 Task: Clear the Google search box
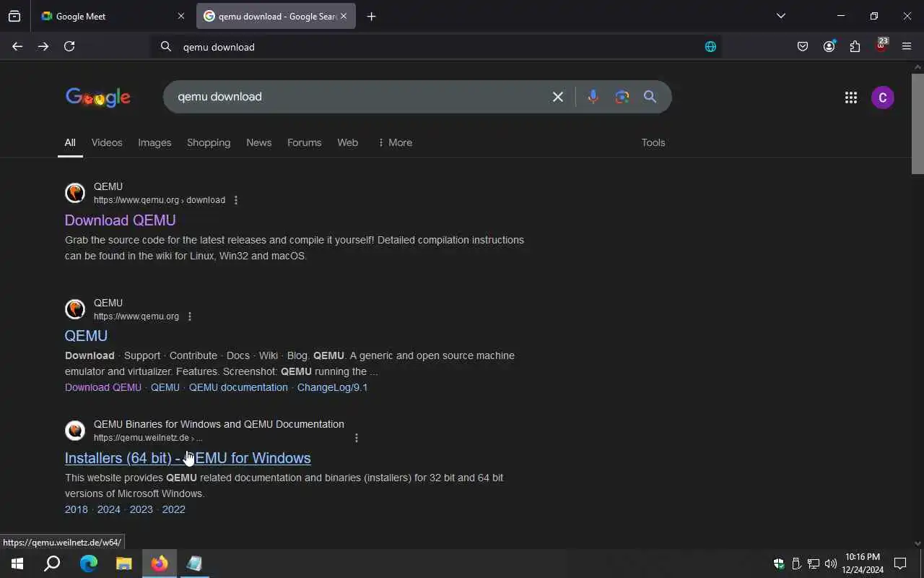(558, 97)
